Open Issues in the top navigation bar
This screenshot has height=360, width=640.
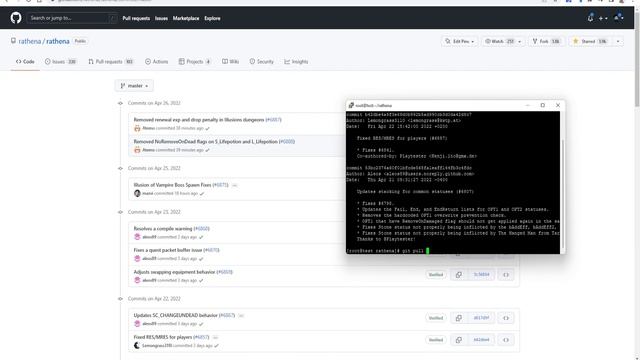(161, 18)
